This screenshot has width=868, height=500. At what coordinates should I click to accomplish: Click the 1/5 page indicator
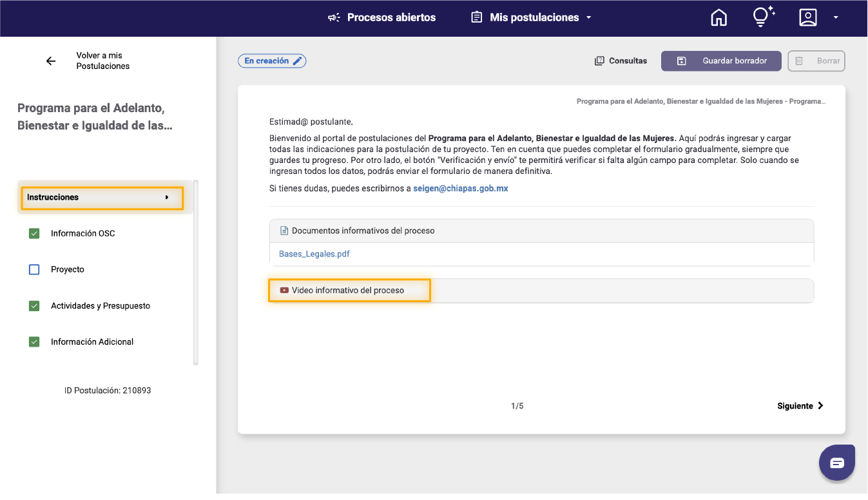tap(517, 406)
